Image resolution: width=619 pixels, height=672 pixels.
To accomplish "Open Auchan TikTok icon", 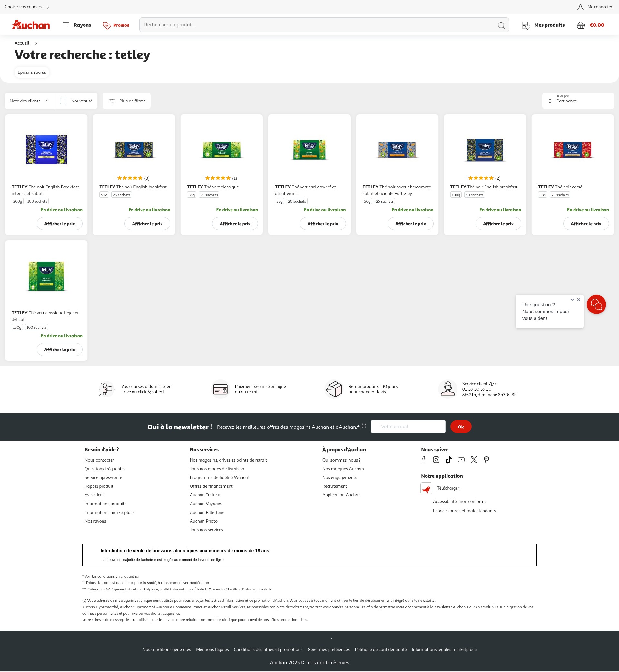I will tap(448, 459).
